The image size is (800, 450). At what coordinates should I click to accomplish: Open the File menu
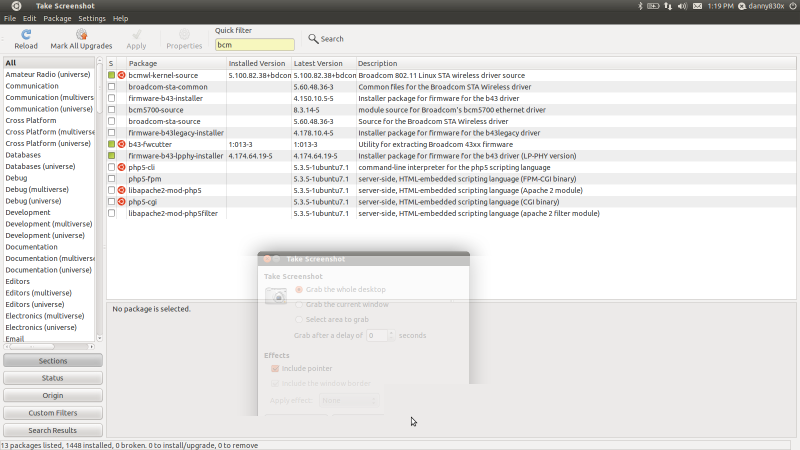pos(10,18)
